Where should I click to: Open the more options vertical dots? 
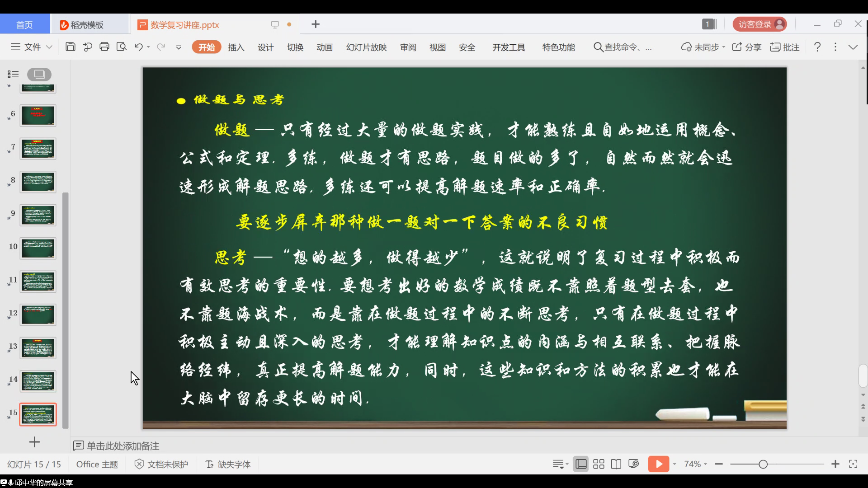pyautogui.click(x=835, y=47)
